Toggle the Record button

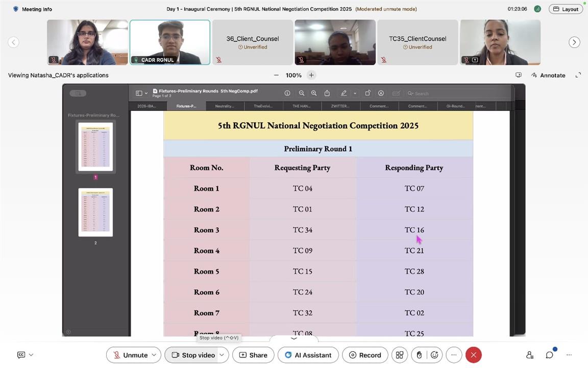coord(365,355)
